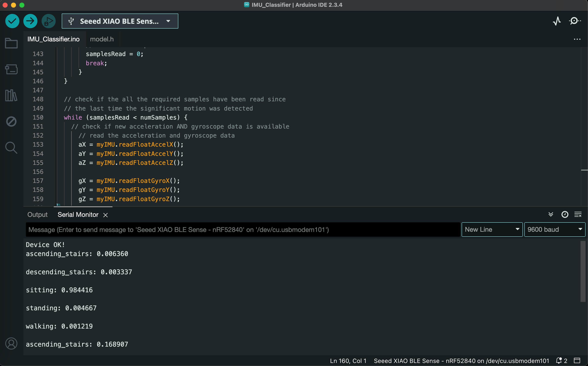Switch to the model.h tab
Screen dimensions: 588x366
coord(102,39)
